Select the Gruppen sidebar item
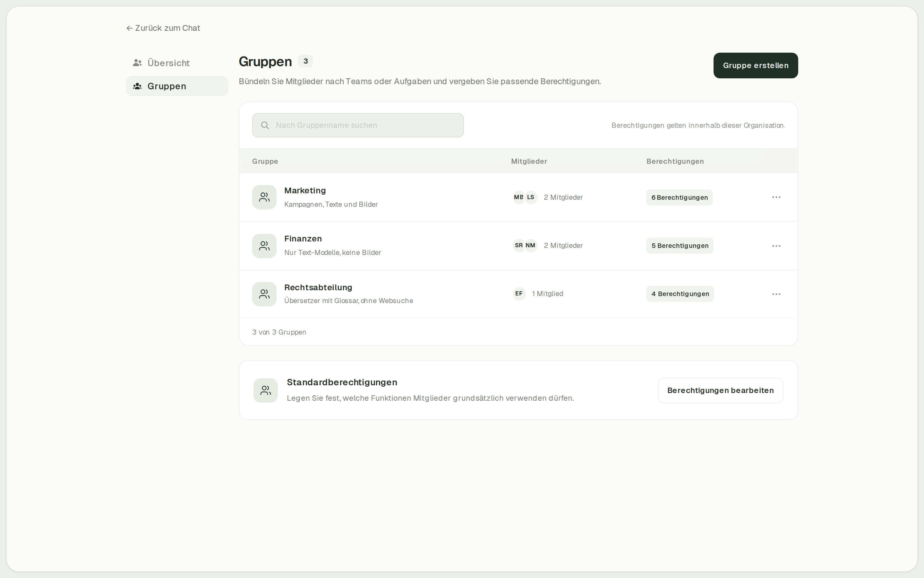924x578 pixels. tap(177, 86)
